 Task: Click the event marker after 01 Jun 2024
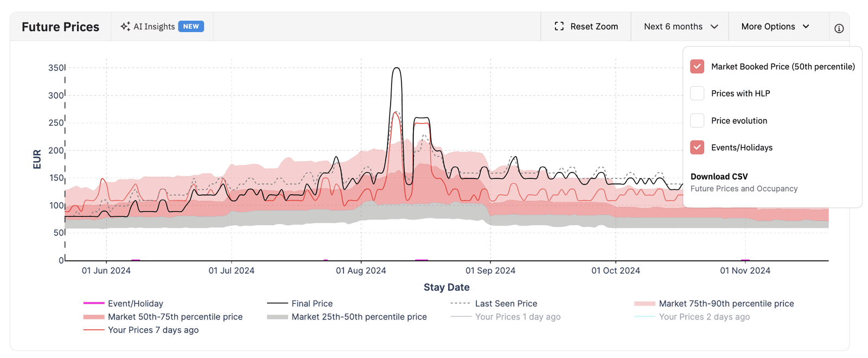pos(136,260)
